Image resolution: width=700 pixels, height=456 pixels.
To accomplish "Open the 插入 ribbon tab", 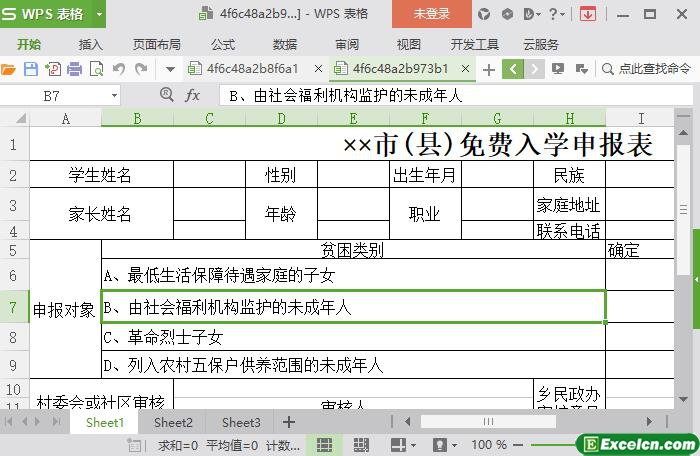I will coord(91,44).
